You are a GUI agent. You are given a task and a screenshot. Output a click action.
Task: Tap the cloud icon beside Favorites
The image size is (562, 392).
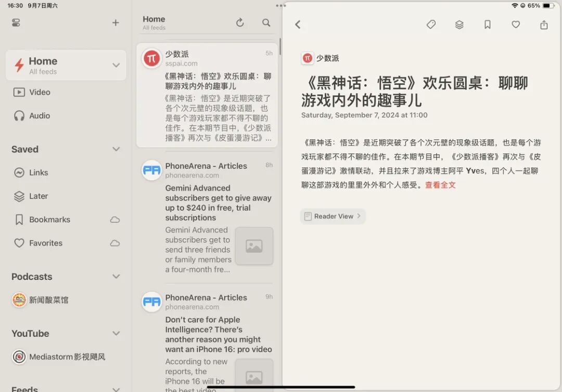tap(114, 243)
